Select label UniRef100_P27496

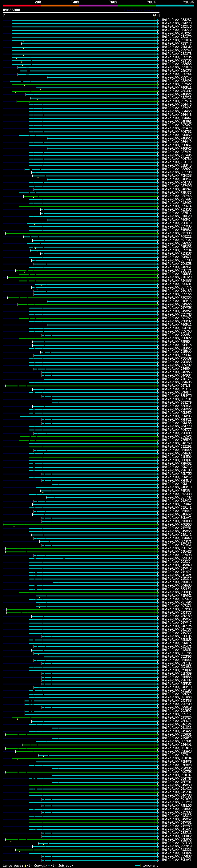(x=177, y=155)
